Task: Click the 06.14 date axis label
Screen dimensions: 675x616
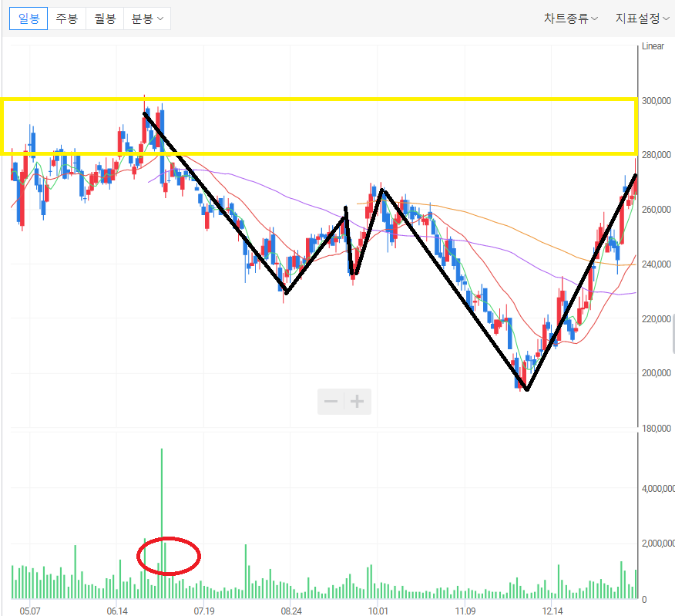Action: pyautogui.click(x=116, y=611)
